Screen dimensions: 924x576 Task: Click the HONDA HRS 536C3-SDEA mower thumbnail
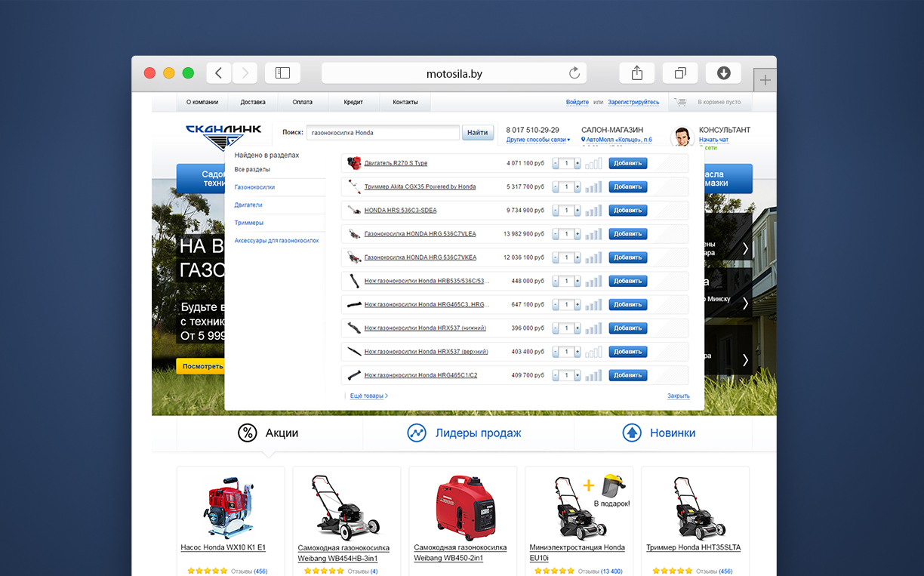click(354, 211)
